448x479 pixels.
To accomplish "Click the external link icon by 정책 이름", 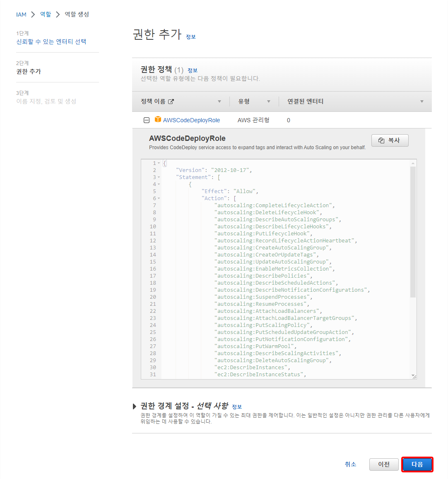I will (x=171, y=102).
